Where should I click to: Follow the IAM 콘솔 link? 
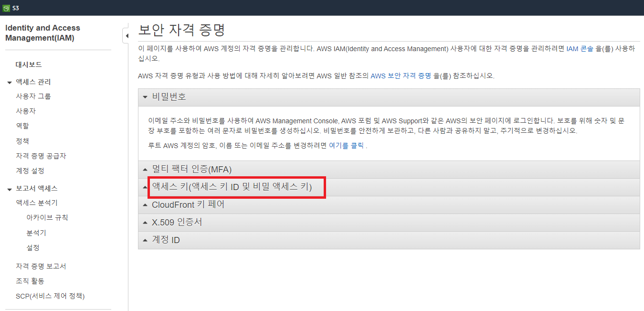(580, 49)
